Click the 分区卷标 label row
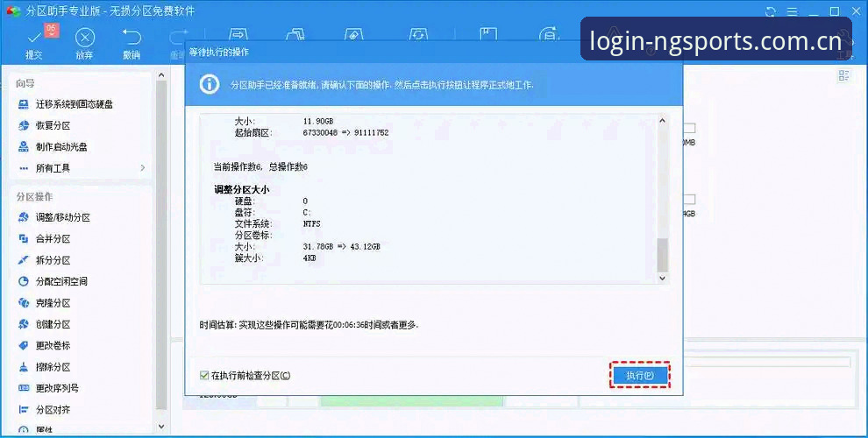Viewport: 868px width, 438px height. (253, 236)
